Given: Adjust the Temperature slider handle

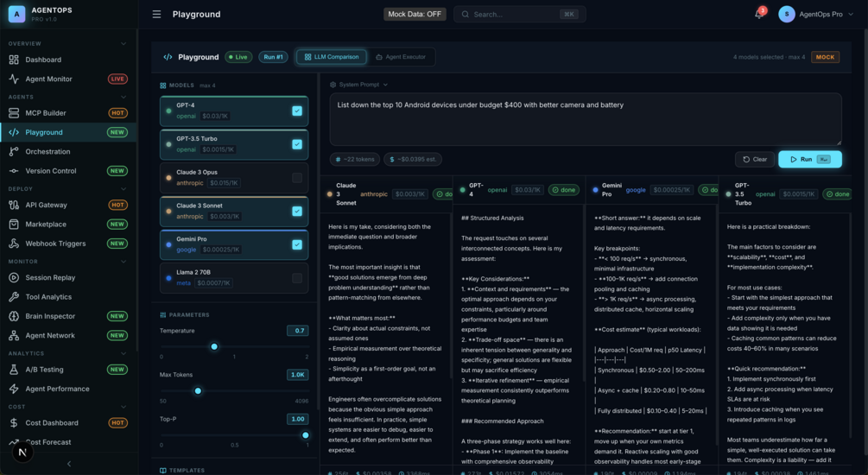Looking at the screenshot, I should (x=214, y=346).
